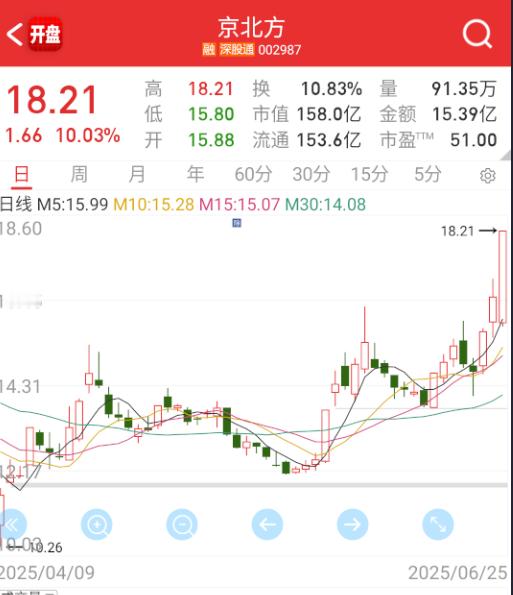Tap the zoom-out chart button
Screen dimensions: 513x595
pos(182,525)
